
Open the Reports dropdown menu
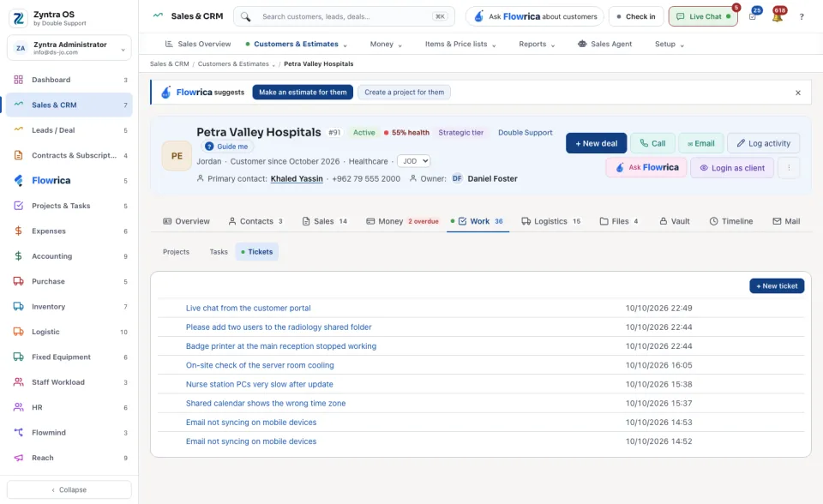point(537,44)
